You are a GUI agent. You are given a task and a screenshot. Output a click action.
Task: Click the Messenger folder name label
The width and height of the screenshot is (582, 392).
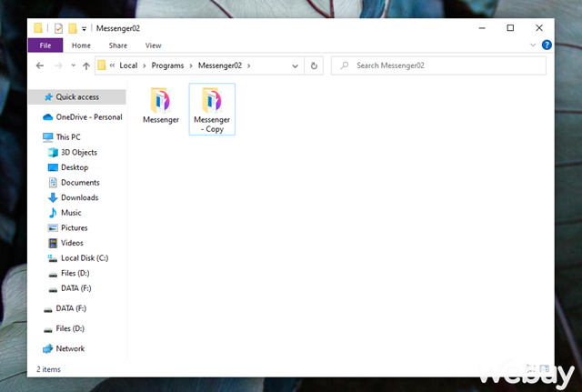tap(161, 119)
